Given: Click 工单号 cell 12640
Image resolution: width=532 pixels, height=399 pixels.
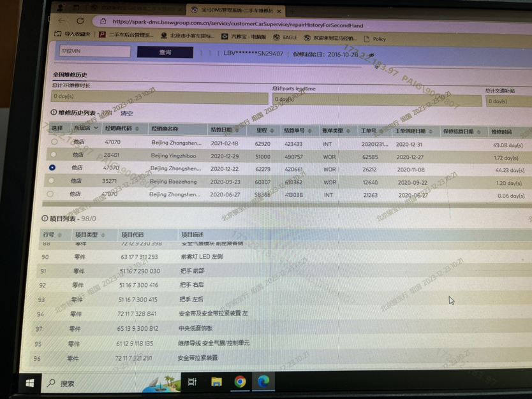Looking at the screenshot, I should tap(370, 182).
